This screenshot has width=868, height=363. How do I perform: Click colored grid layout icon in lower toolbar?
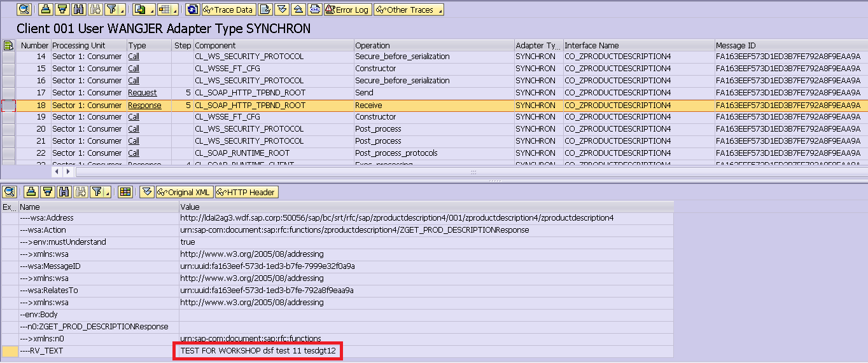(x=125, y=192)
